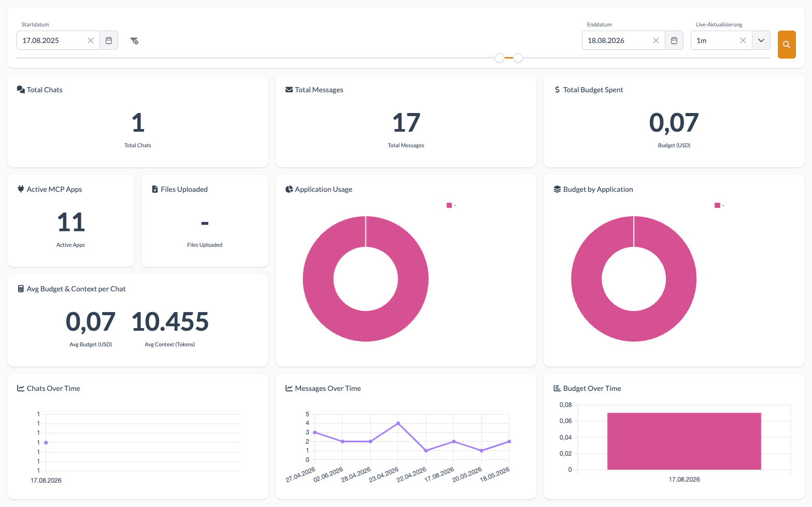The width and height of the screenshot is (812, 507).
Task: Select the right date range slider handle
Action: pos(518,58)
